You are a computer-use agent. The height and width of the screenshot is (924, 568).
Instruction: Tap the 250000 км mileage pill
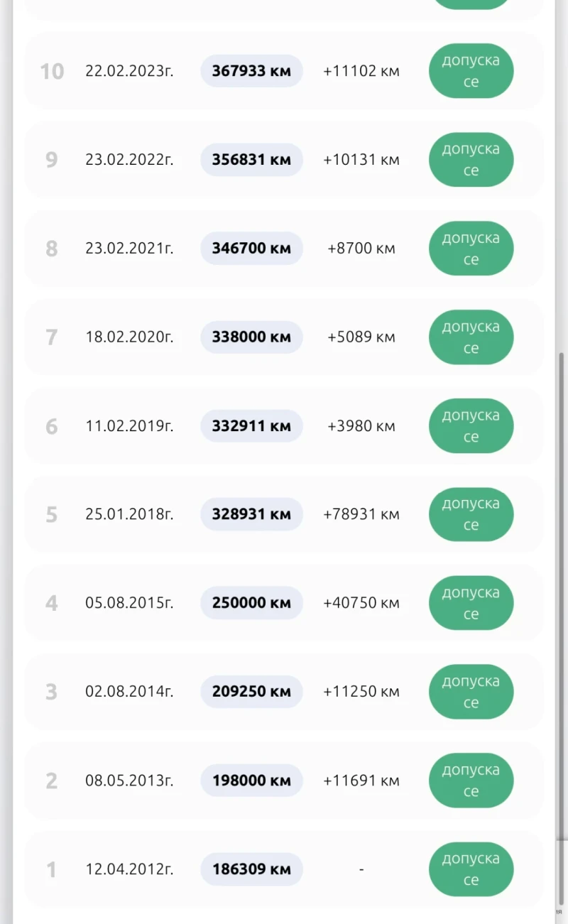(251, 603)
